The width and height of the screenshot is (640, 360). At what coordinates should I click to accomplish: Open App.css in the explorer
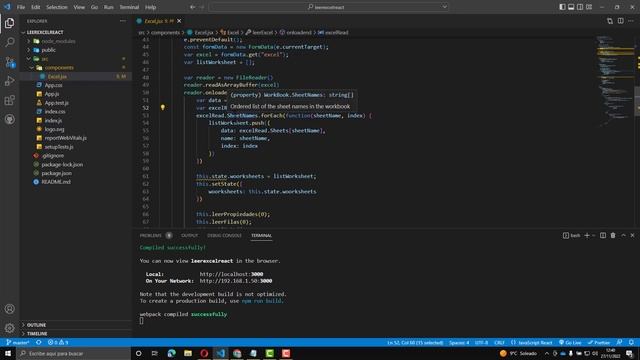[53, 85]
